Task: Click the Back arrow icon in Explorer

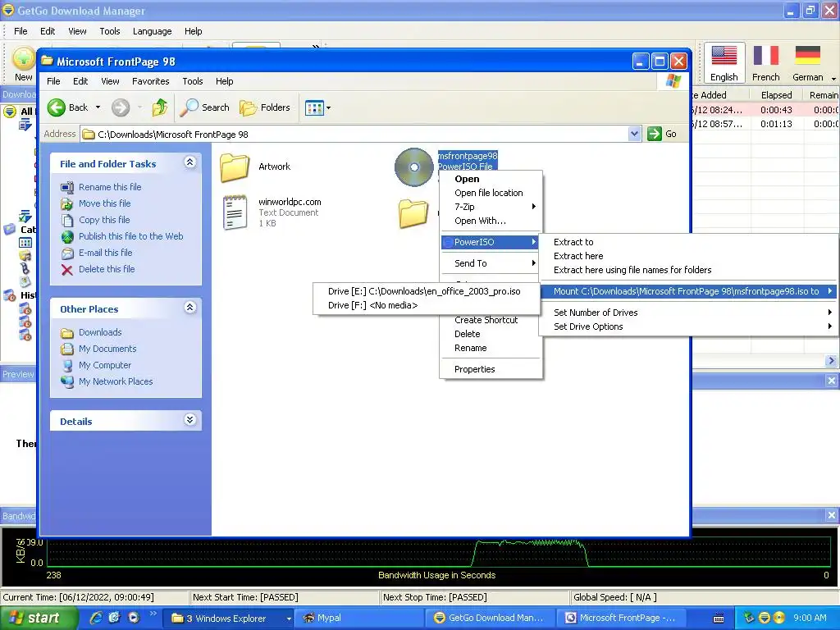Action: pyautogui.click(x=57, y=107)
